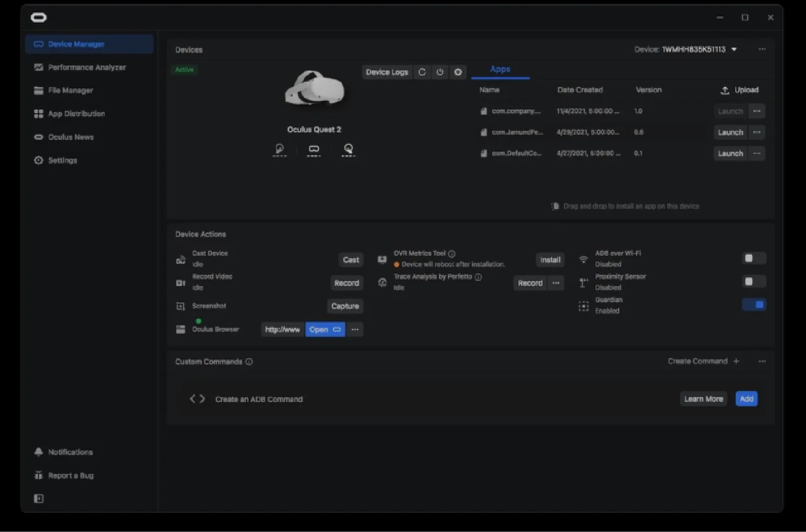The height and width of the screenshot is (532, 806).
Task: Click info icon next to OVR Metrics Tool
Action: [x=452, y=254]
